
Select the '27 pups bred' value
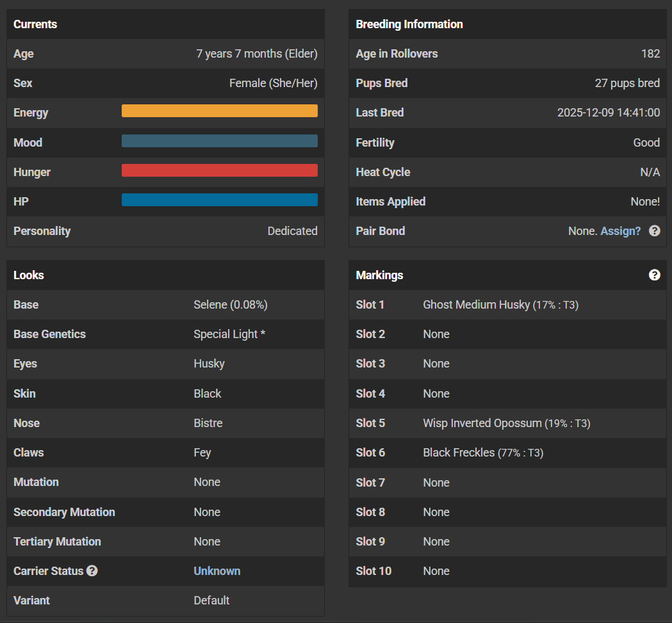pyautogui.click(x=627, y=83)
